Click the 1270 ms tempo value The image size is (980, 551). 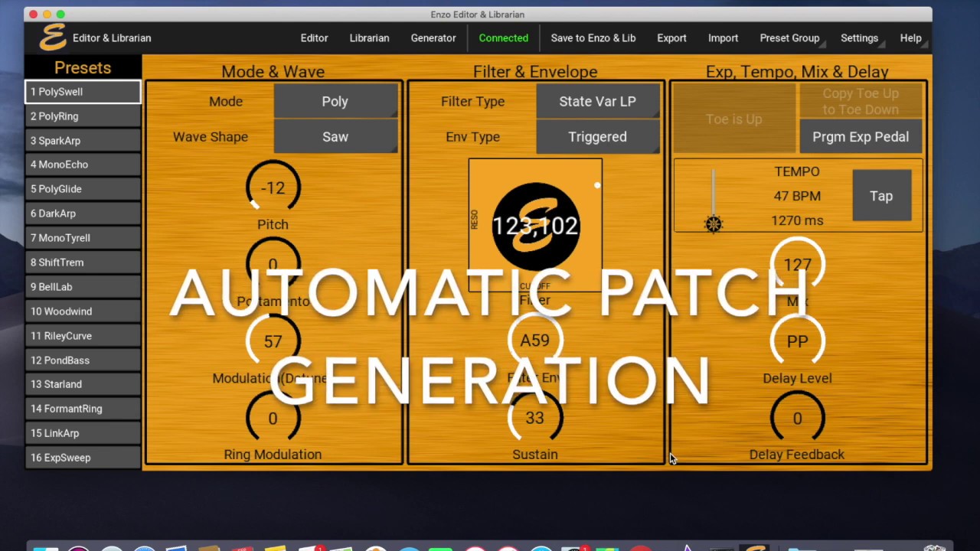coord(797,220)
